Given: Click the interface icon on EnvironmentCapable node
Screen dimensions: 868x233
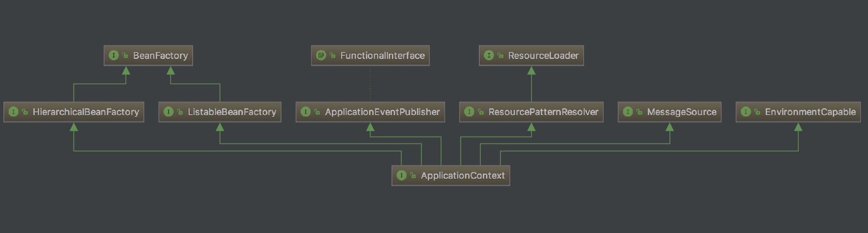Looking at the screenshot, I should [x=746, y=112].
